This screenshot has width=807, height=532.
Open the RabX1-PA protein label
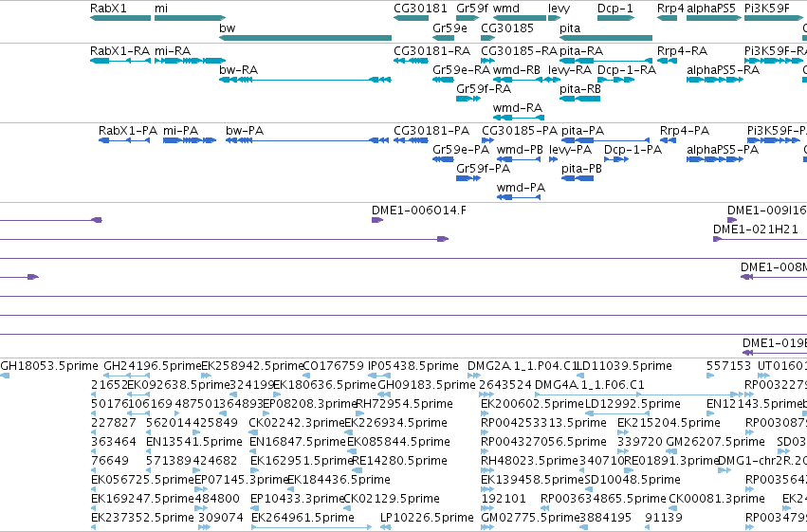128,131
